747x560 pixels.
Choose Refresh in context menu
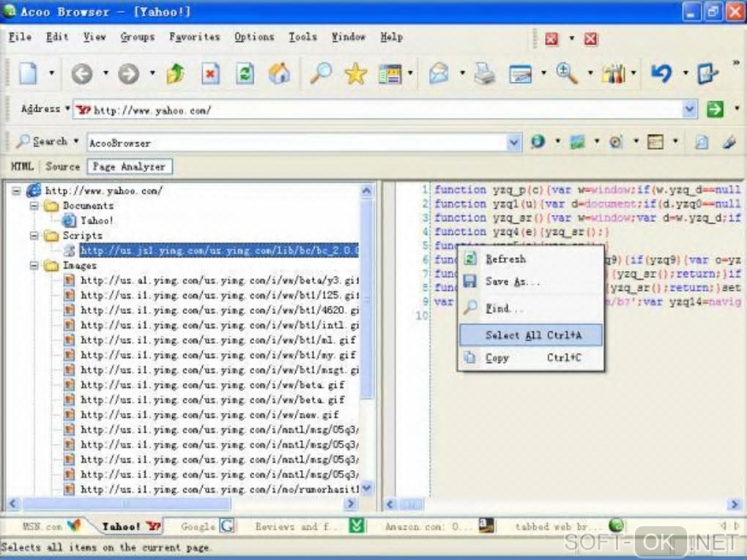pyautogui.click(x=531, y=259)
